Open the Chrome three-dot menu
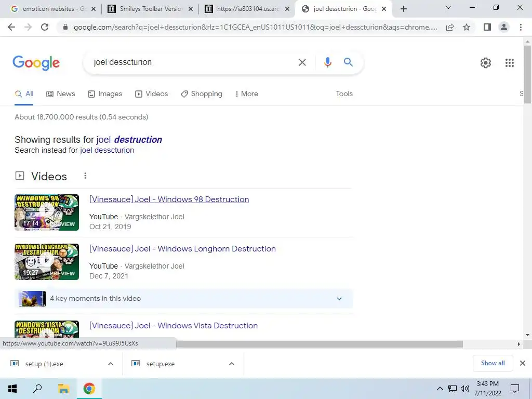The height and width of the screenshot is (399, 532). click(521, 27)
